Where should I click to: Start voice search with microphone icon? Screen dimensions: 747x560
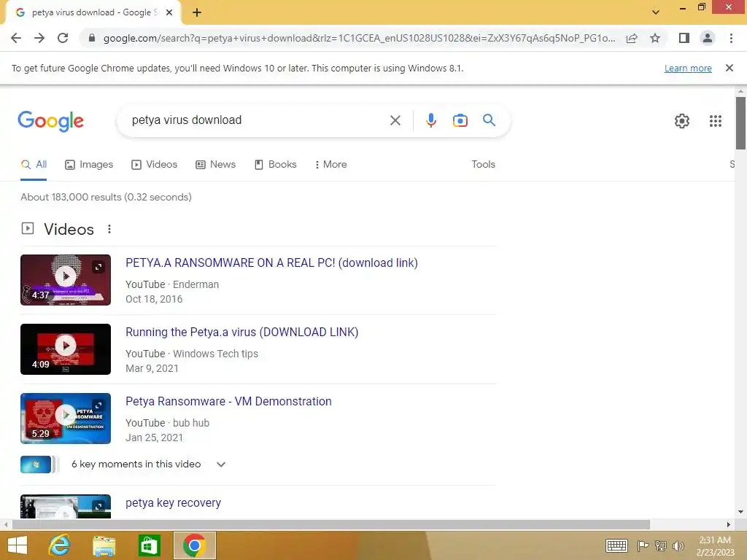click(430, 120)
